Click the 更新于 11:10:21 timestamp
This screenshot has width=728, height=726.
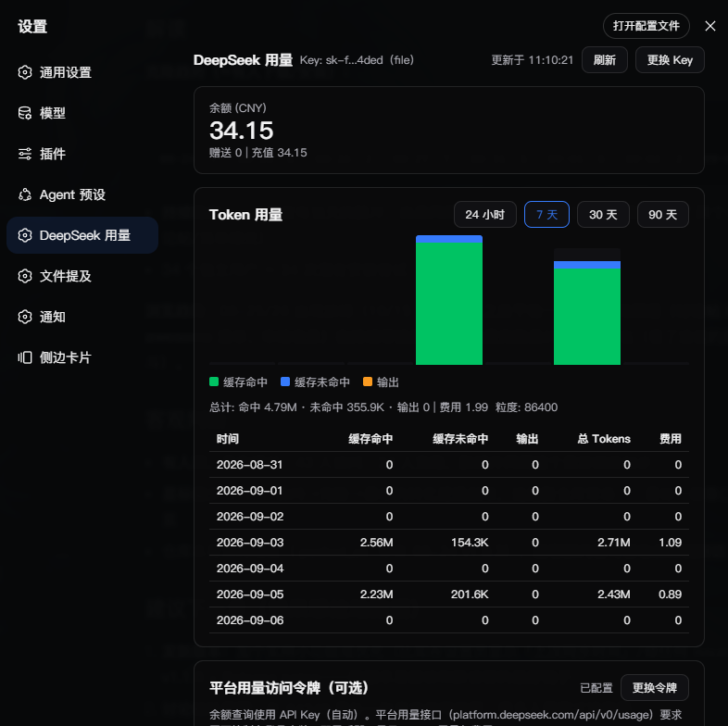532,60
